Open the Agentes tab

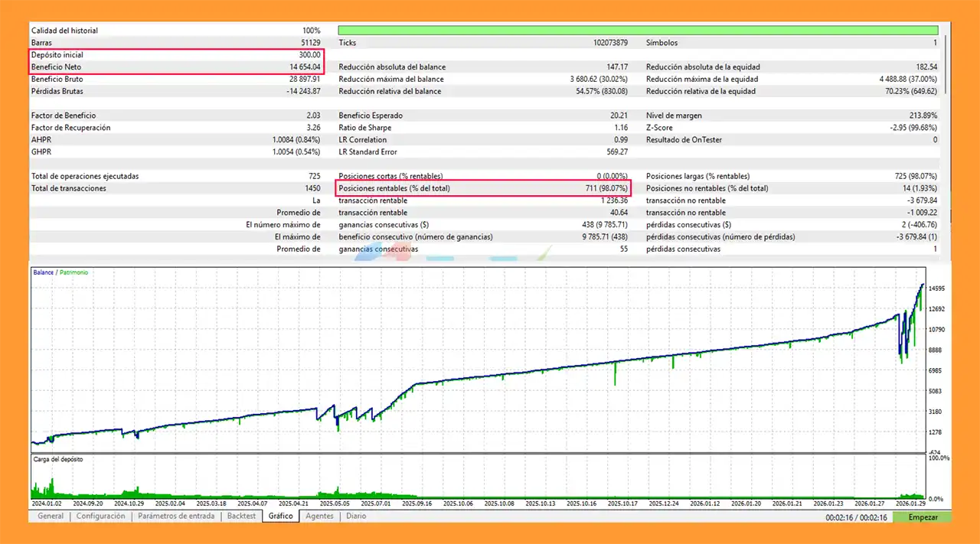[x=319, y=516]
